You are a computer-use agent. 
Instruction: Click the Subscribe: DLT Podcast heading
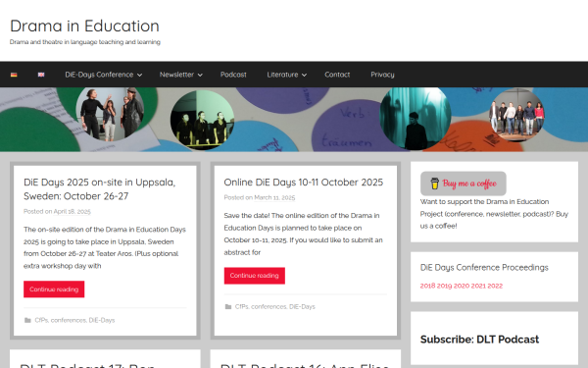coord(479,340)
